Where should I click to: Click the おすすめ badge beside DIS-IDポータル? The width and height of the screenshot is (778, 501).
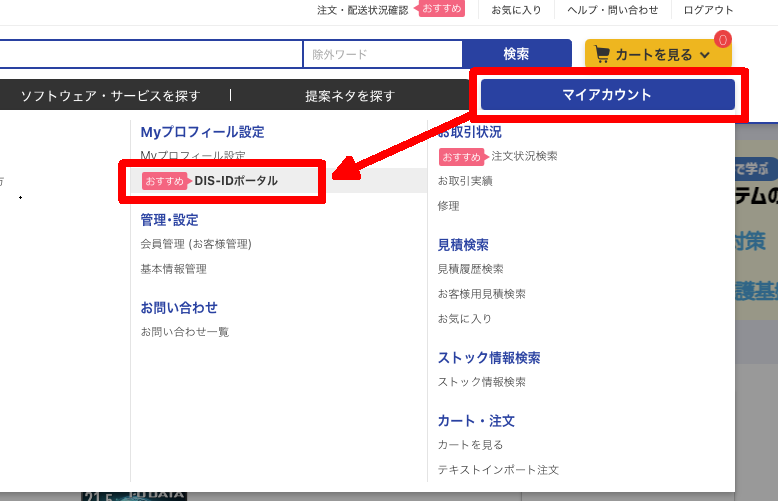point(165,181)
